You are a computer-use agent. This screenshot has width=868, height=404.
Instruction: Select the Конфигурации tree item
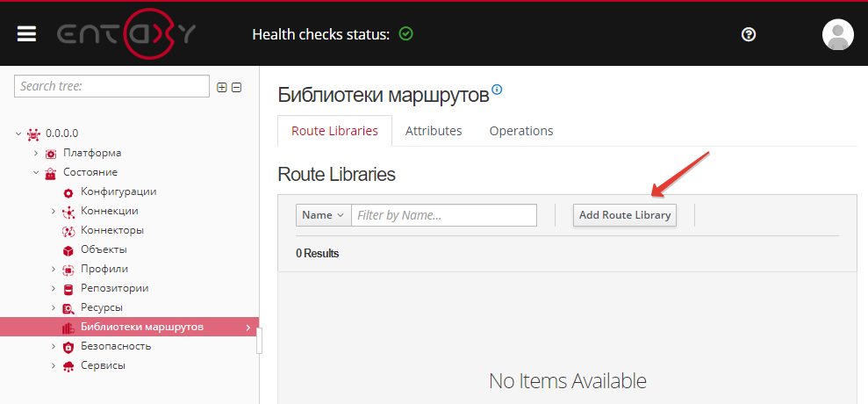tap(118, 191)
